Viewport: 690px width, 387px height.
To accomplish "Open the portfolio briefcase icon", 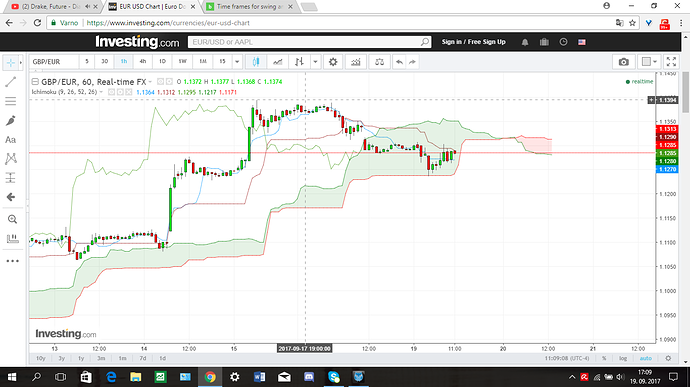I will (544, 42).
